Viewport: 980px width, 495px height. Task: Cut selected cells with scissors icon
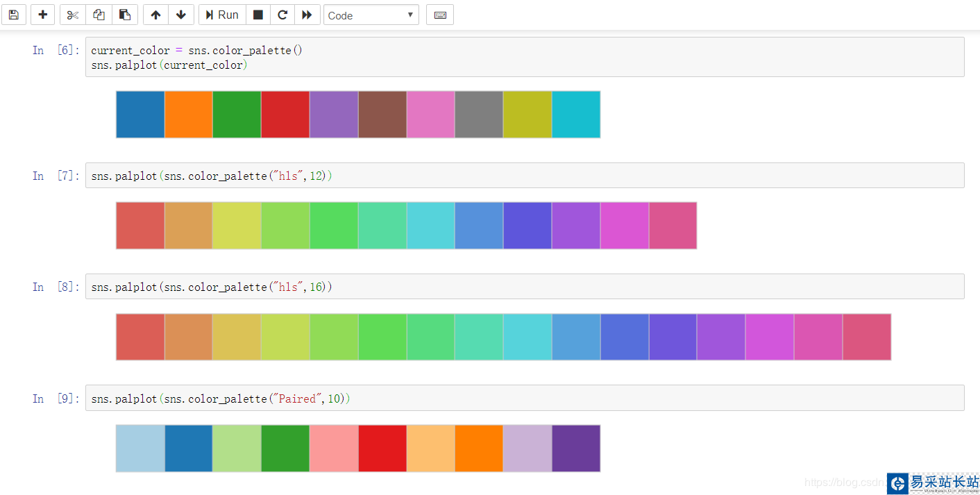click(x=73, y=15)
